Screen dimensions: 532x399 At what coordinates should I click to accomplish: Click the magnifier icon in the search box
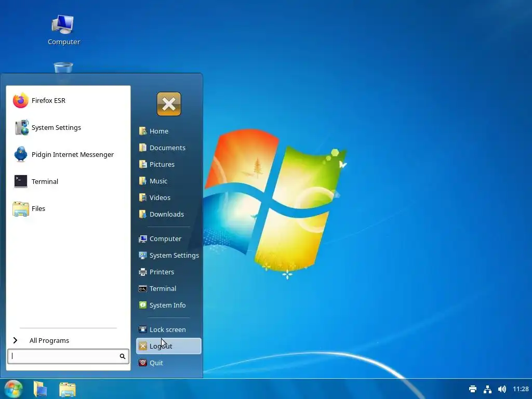coord(123,356)
